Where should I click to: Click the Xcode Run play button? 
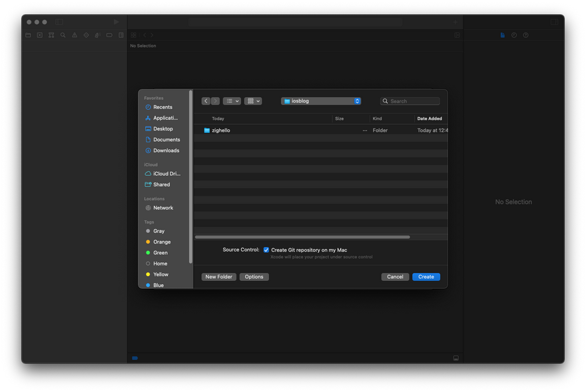point(116,22)
